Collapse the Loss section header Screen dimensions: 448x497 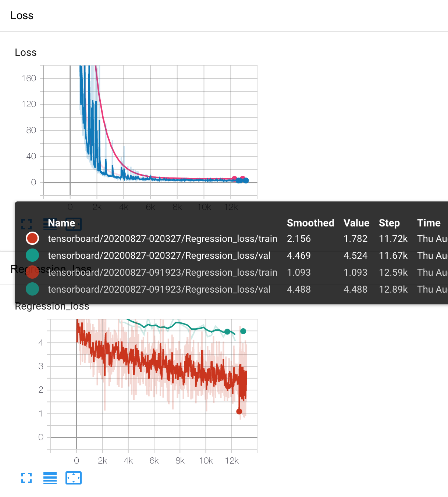tap(22, 15)
